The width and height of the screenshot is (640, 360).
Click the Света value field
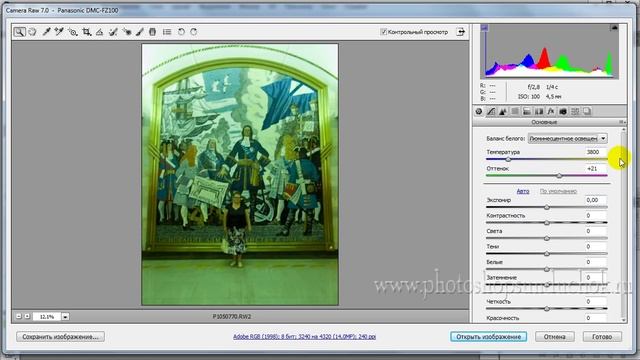(596, 231)
